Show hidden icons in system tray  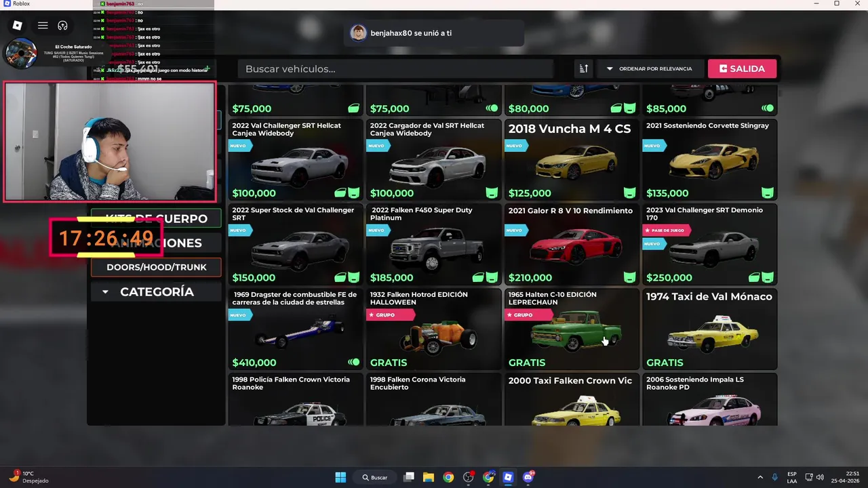pos(759,477)
